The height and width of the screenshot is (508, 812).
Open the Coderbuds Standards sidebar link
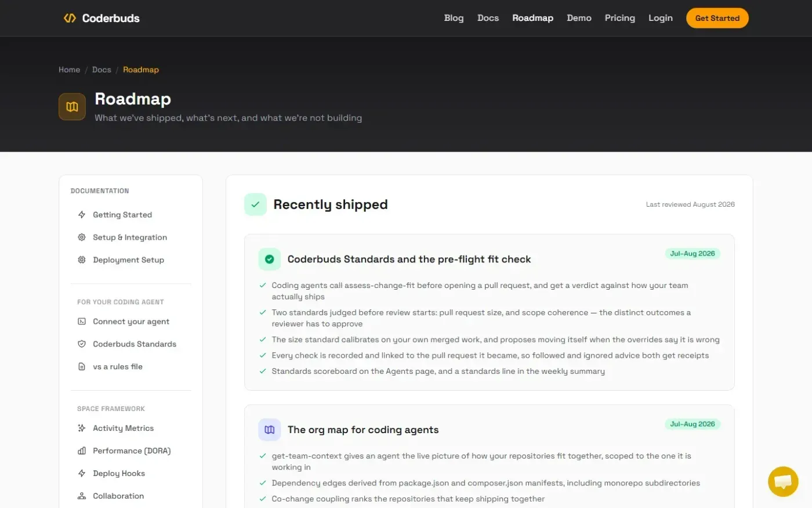tap(135, 344)
